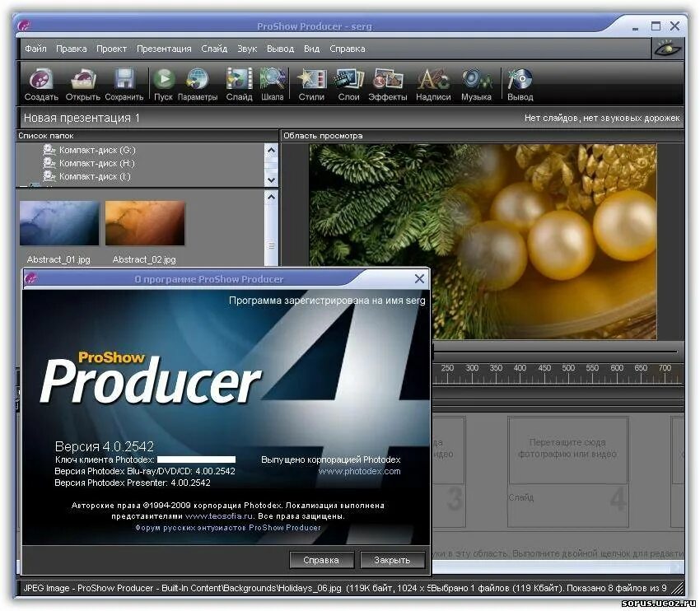Open www.teosofia.ru link

(219, 516)
